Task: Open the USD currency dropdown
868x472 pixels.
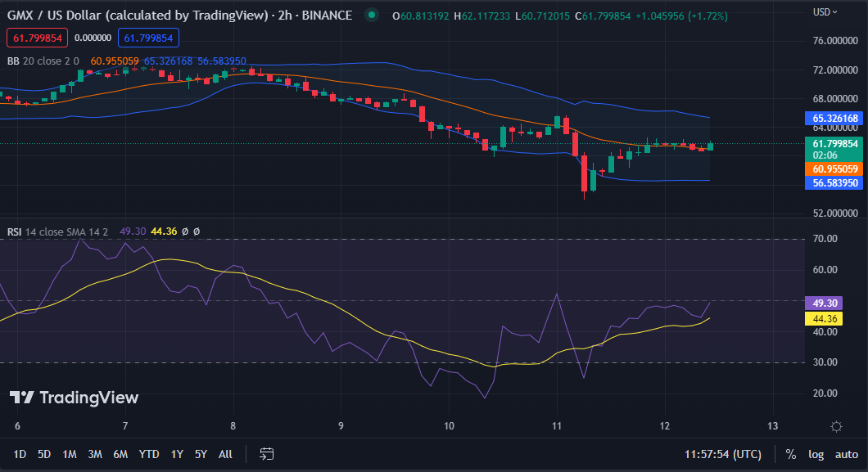Action: [825, 11]
